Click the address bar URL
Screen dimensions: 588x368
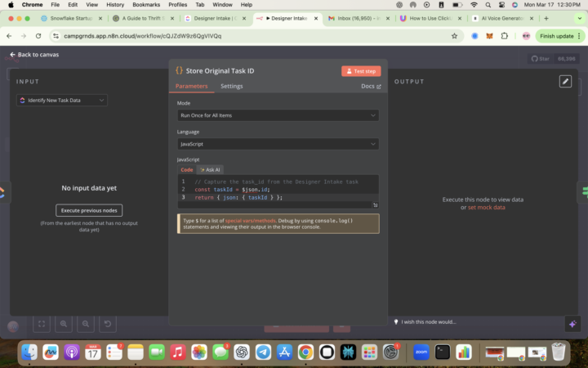pos(142,36)
